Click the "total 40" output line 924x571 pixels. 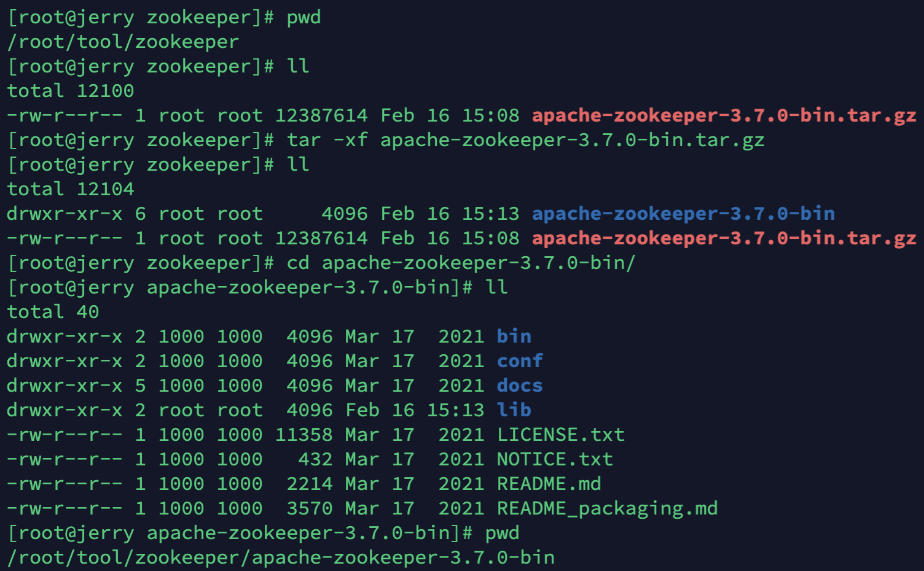pyautogui.click(x=53, y=312)
